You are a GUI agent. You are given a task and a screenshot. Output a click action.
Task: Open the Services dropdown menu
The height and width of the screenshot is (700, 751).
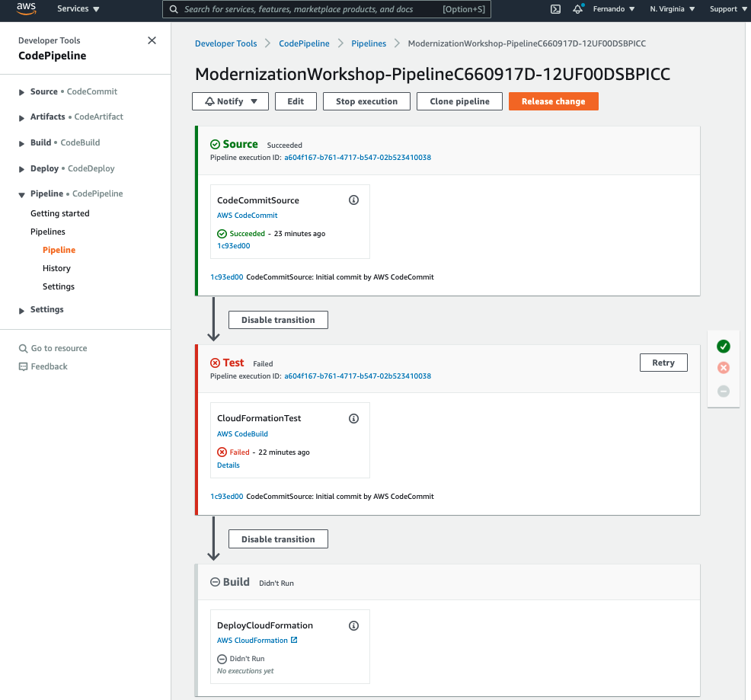[x=78, y=8]
